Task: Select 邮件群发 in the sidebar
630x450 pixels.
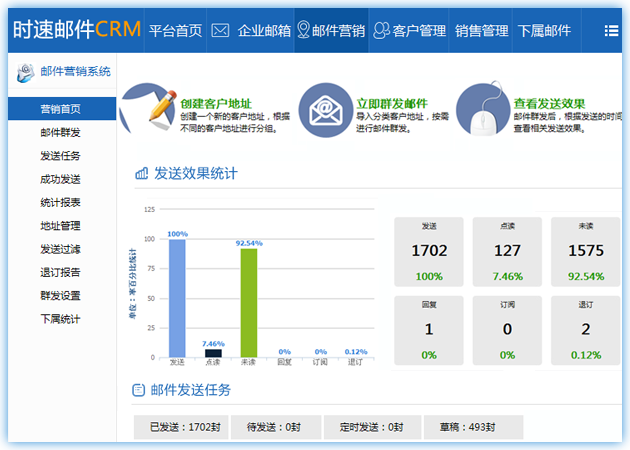Action: (60, 132)
